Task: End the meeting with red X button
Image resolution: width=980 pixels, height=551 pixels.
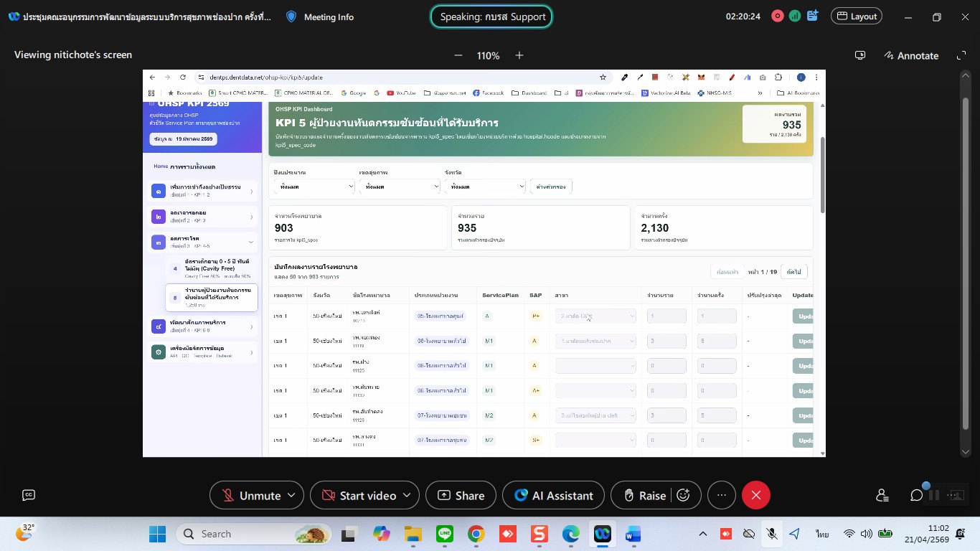Action: coord(755,495)
